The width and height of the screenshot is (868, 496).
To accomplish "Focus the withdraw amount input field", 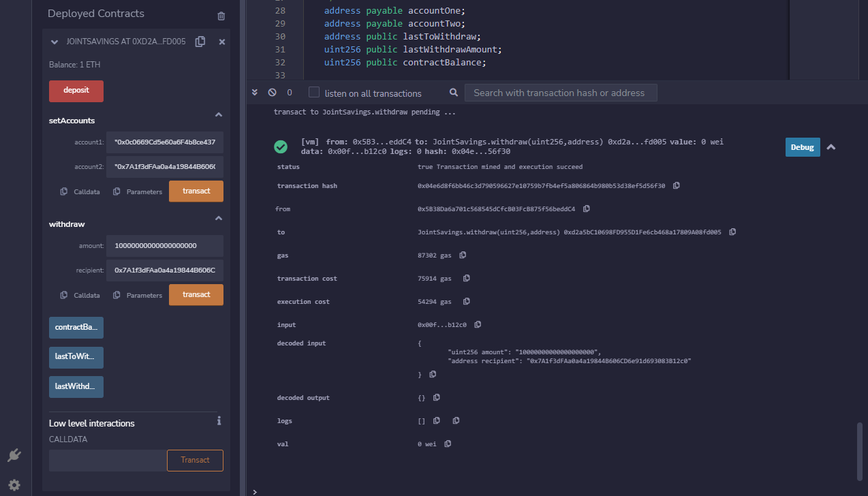I will [x=165, y=246].
